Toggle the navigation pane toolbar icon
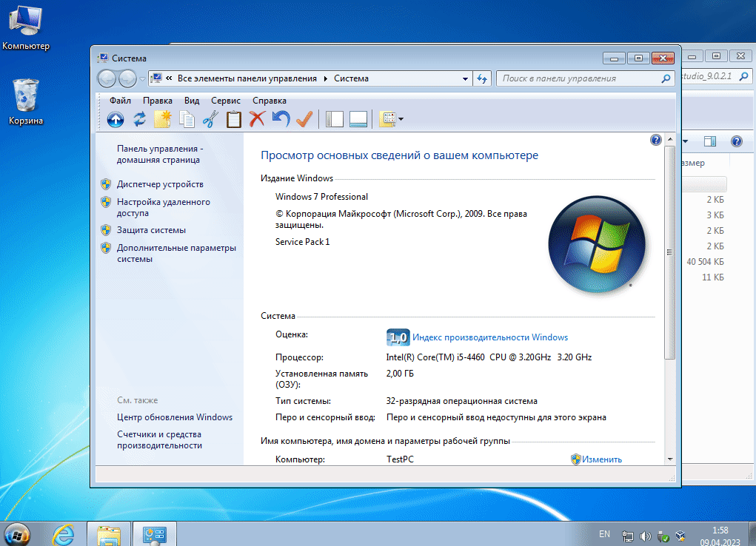 pos(334,119)
